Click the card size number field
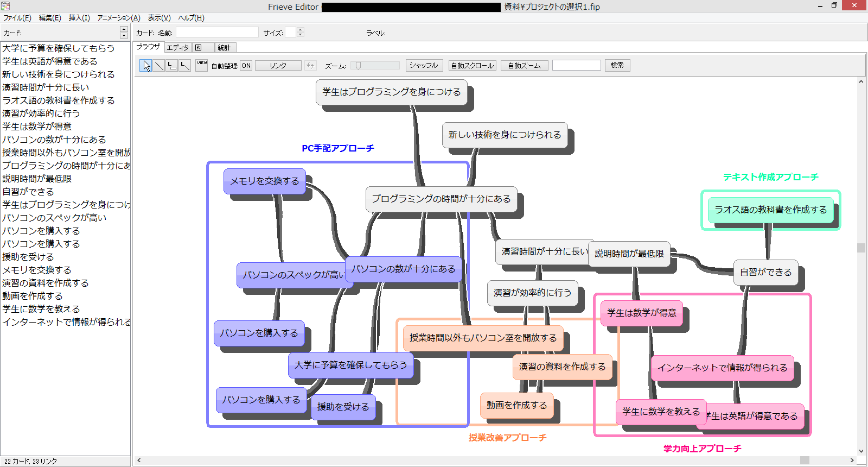 [291, 33]
